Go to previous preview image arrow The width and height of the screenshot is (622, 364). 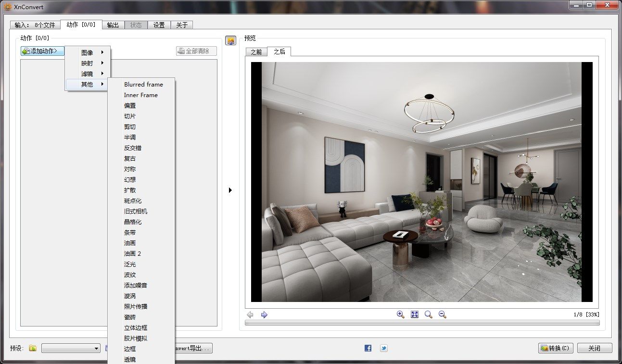pos(250,314)
